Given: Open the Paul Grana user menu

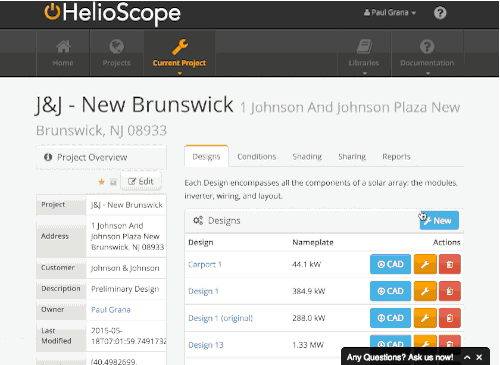Looking at the screenshot, I should [390, 13].
